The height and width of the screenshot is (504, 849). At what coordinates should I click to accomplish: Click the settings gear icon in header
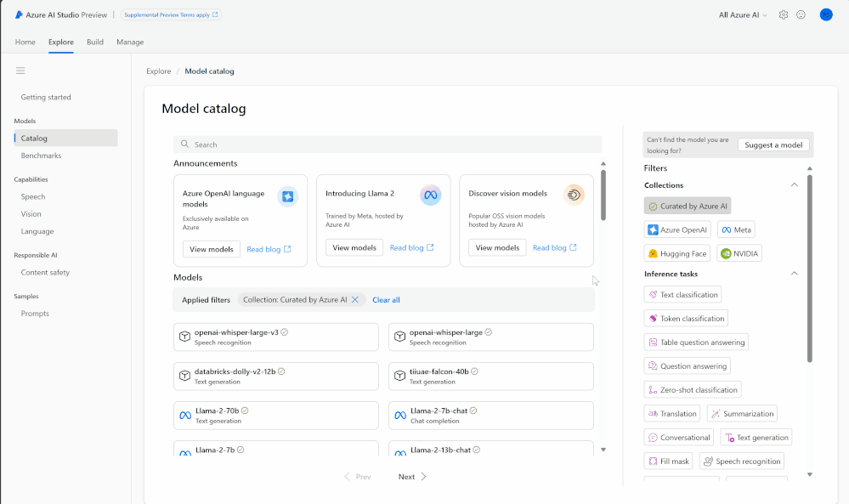pyautogui.click(x=784, y=14)
